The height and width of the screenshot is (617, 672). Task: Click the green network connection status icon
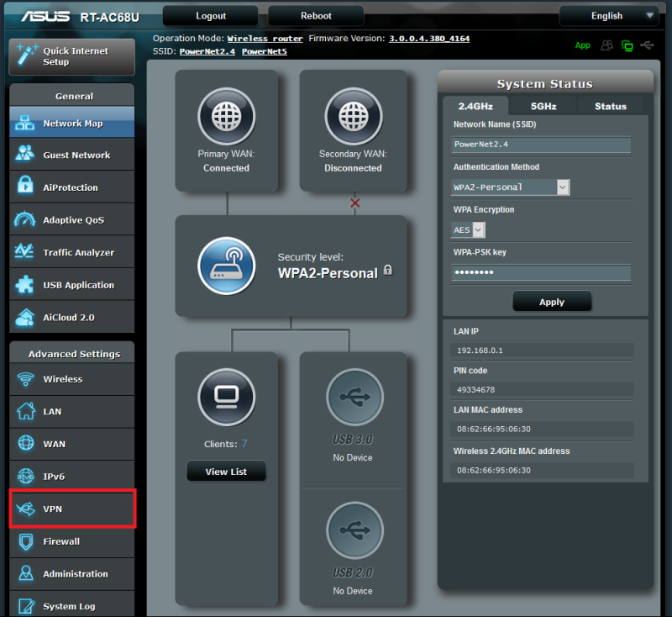pos(627,45)
